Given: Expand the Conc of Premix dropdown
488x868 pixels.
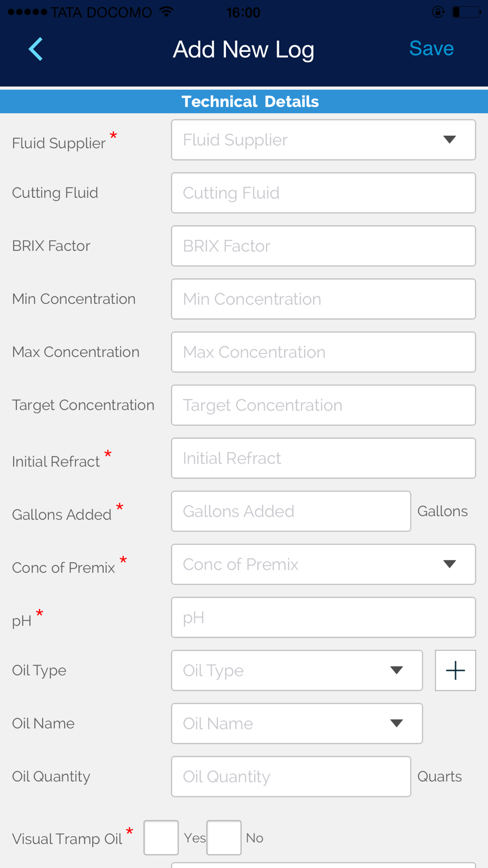Looking at the screenshot, I should coord(323,564).
